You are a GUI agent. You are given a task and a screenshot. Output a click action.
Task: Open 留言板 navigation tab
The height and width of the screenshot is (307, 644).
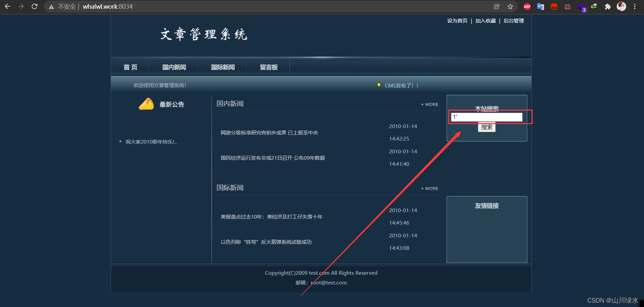(269, 67)
